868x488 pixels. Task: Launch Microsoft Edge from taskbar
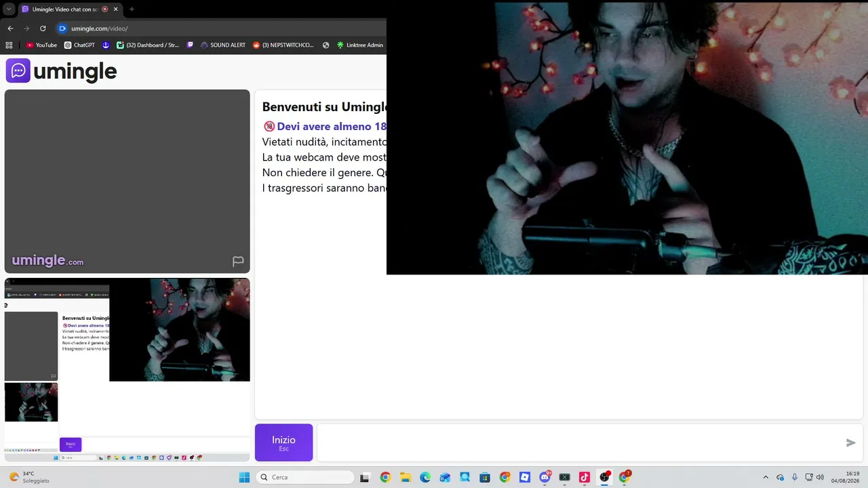pos(425,477)
